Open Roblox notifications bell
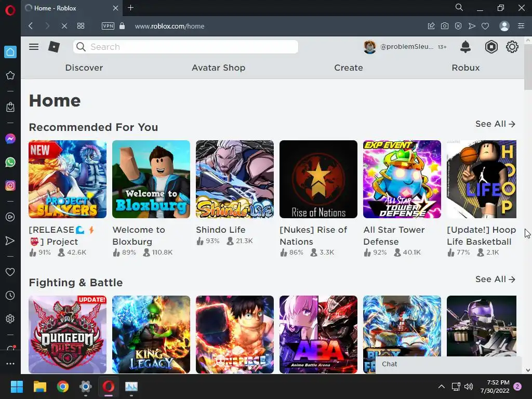532x399 pixels. (465, 47)
